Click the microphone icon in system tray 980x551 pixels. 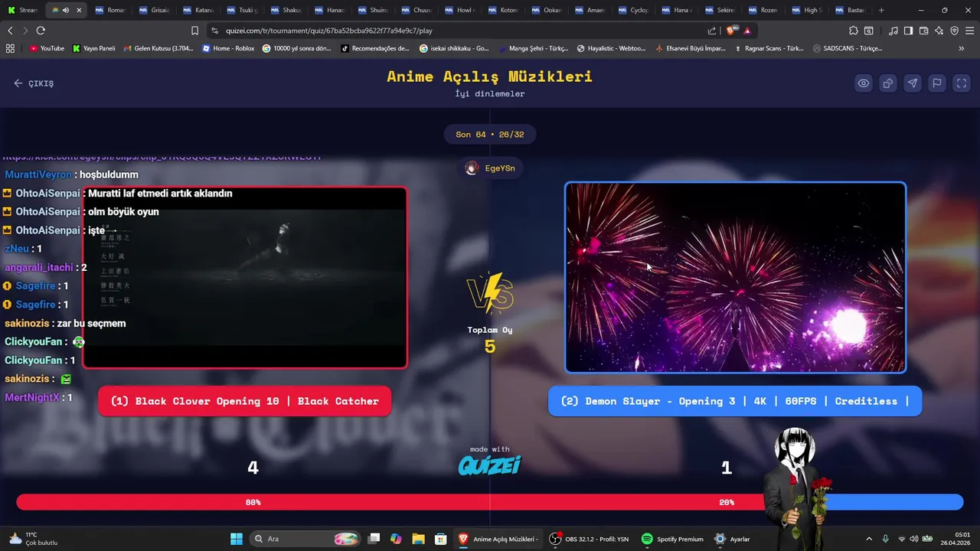pyautogui.click(x=885, y=539)
